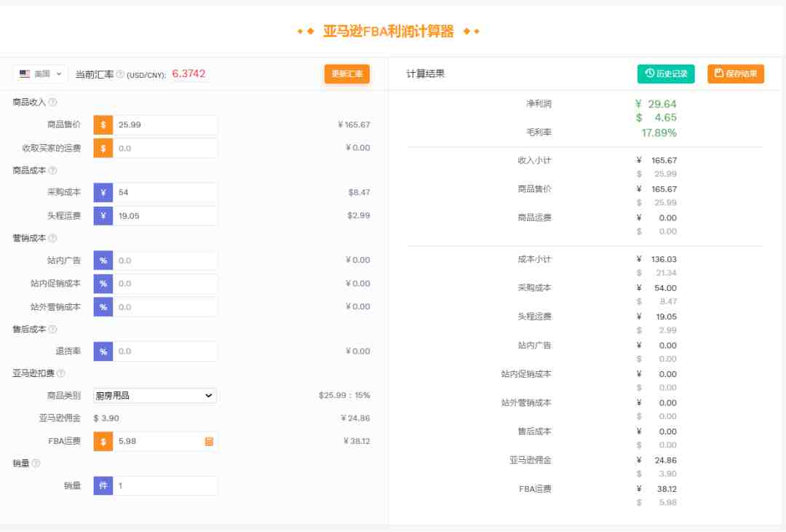This screenshot has width=786, height=532.
Task: Click the 毛利率 value 17.89%
Action: point(659,133)
